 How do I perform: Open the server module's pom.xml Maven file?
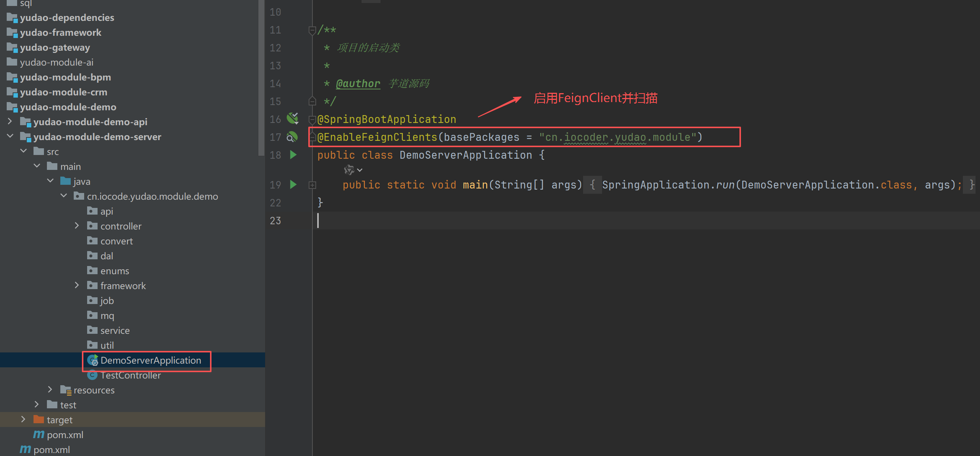(65, 435)
